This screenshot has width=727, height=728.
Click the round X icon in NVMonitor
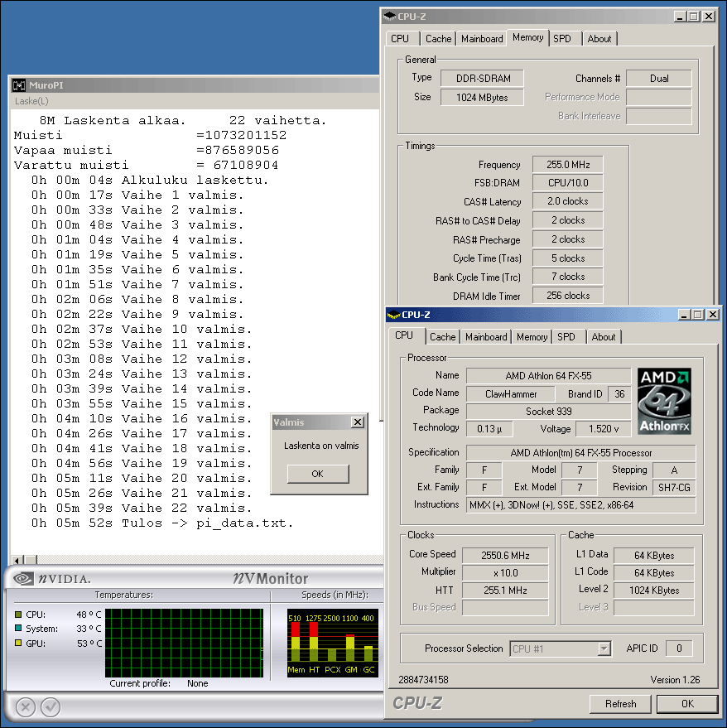point(26,706)
